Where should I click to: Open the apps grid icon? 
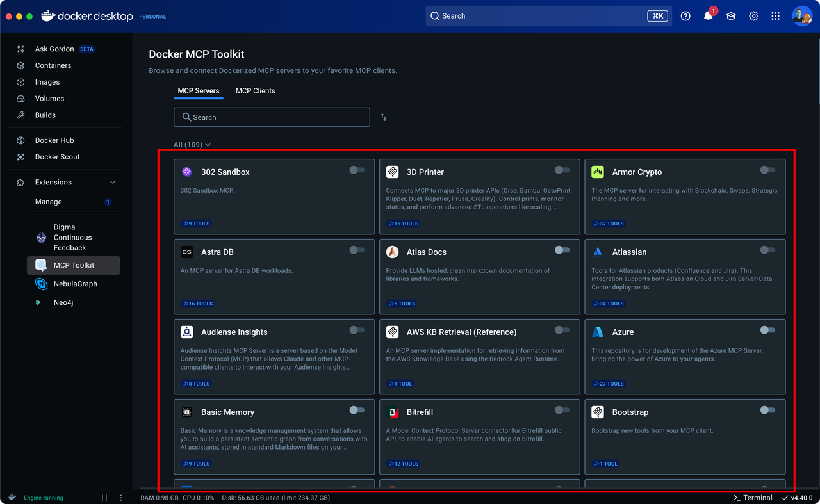click(775, 16)
